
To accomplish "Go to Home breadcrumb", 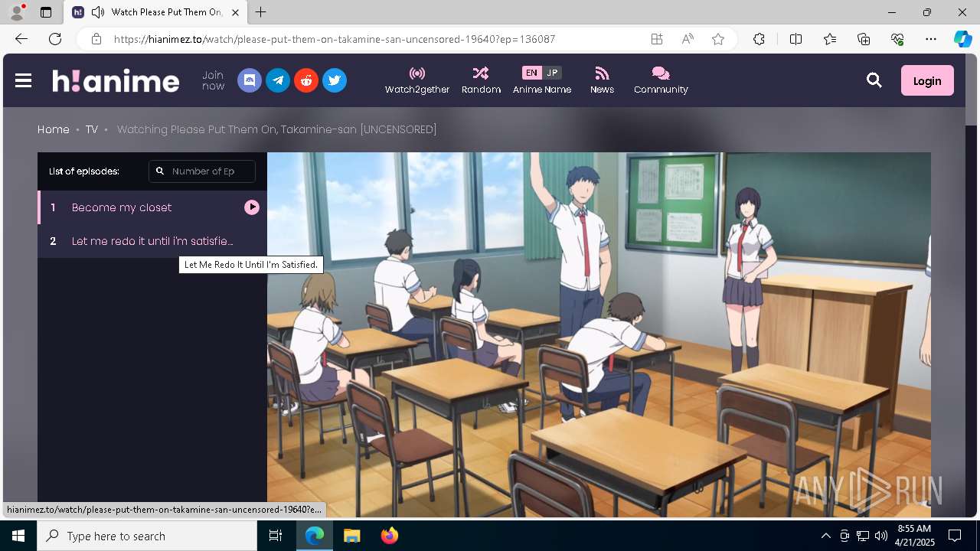I will click(x=54, y=129).
